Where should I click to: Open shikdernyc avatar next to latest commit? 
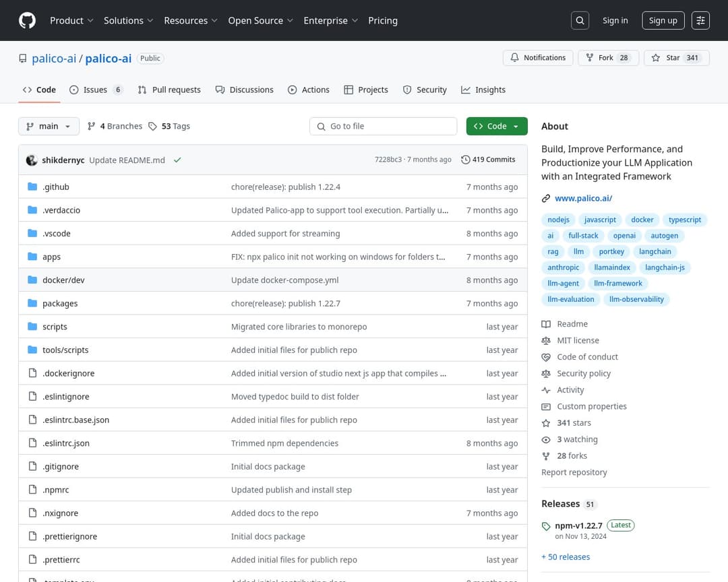pyautogui.click(x=32, y=160)
